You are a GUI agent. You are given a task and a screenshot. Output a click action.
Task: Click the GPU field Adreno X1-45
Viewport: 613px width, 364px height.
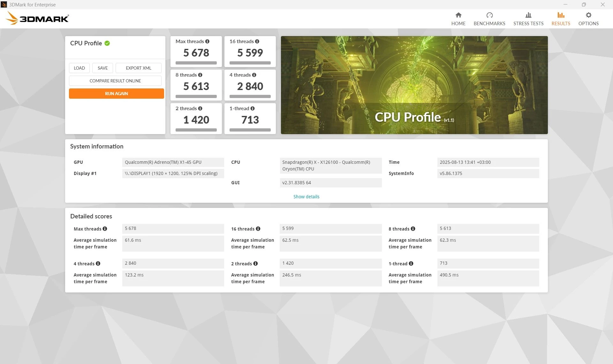click(x=173, y=162)
